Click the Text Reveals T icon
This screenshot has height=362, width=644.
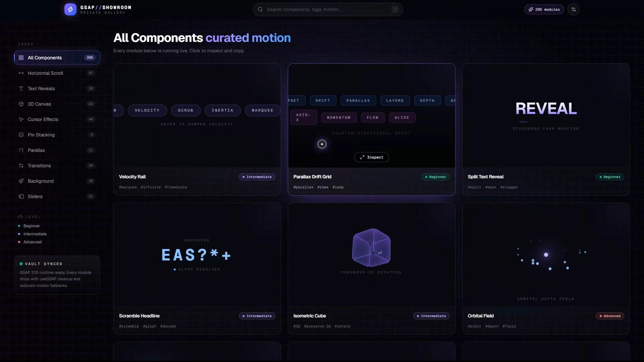coord(21,88)
